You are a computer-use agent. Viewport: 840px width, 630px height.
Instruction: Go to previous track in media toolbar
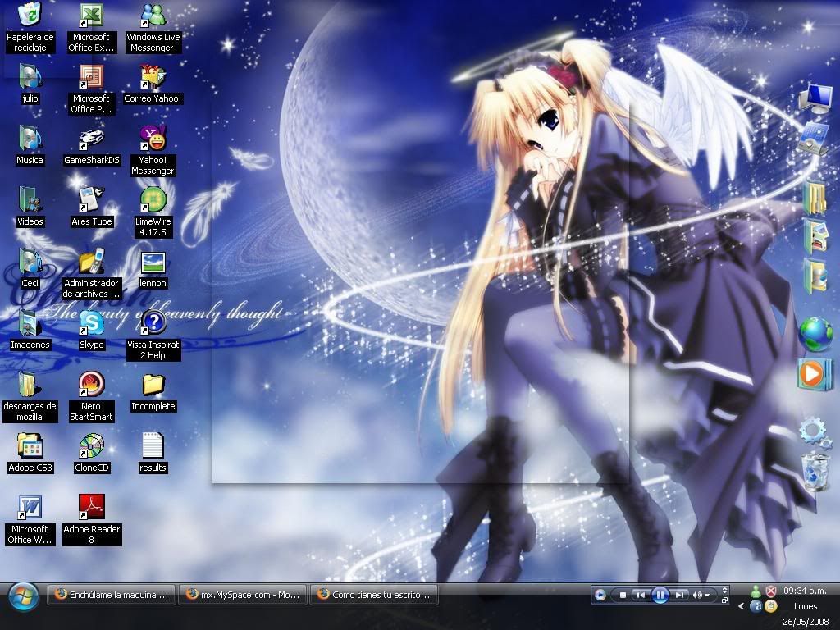(640, 595)
